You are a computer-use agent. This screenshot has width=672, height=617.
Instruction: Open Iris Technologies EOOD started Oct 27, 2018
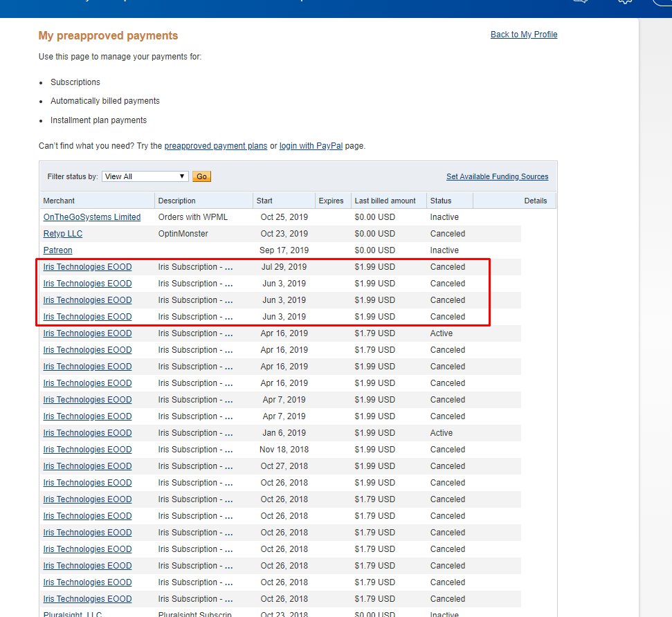(87, 466)
